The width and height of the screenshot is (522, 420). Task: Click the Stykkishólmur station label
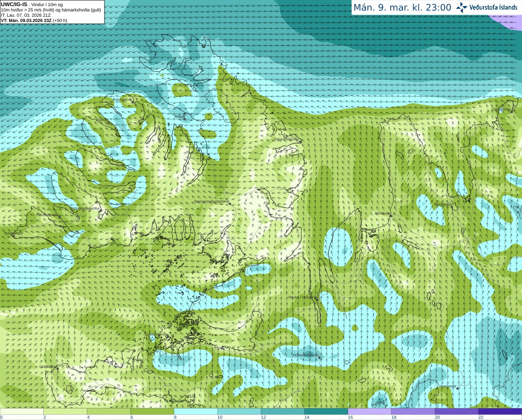click(155, 334)
